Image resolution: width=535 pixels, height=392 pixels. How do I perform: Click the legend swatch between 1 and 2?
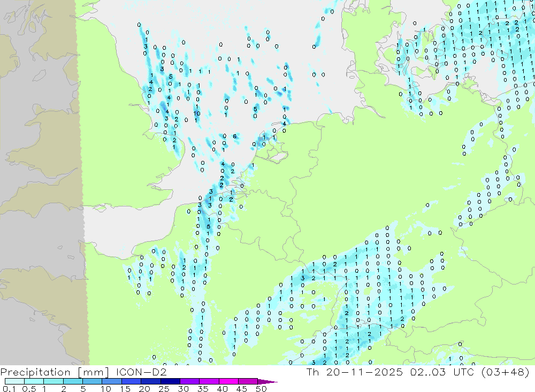coord(53,381)
